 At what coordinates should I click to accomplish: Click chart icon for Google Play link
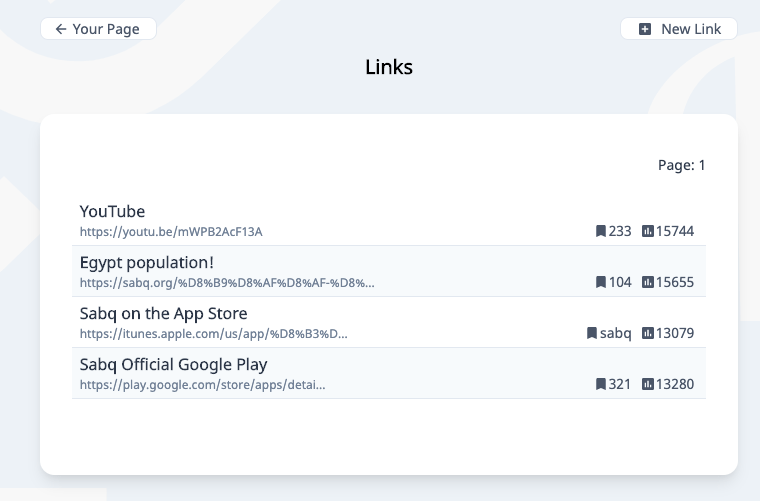tap(648, 384)
